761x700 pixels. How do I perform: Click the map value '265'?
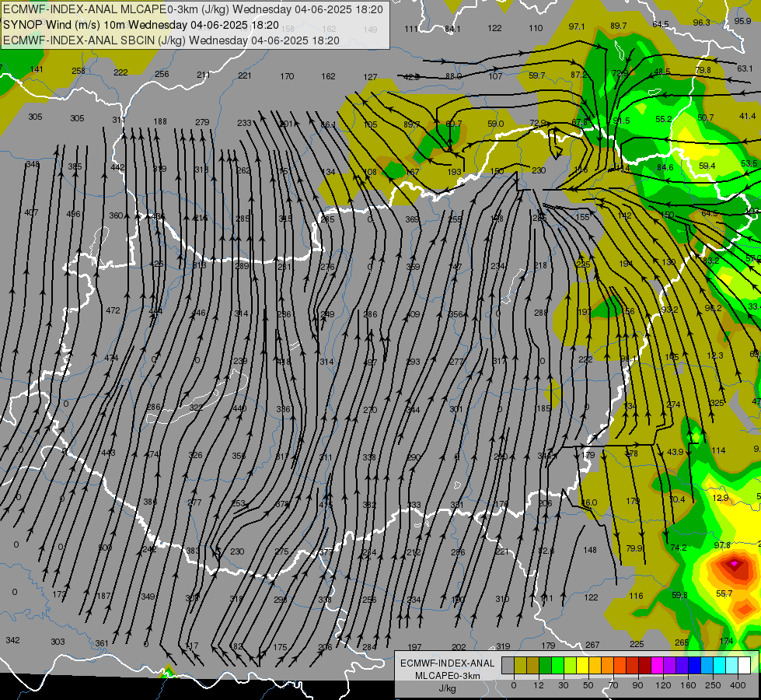682,642
